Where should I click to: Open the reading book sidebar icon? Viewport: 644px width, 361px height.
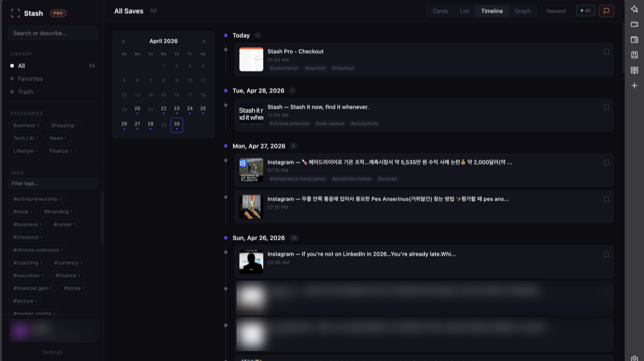coord(634,70)
